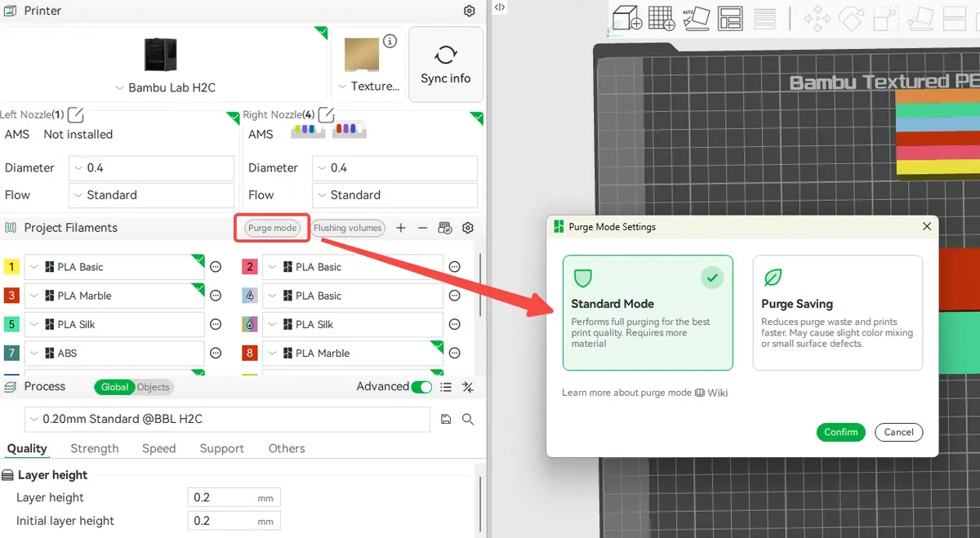Click the AMS filament sync icon
The image size is (980, 538).
click(445, 228)
